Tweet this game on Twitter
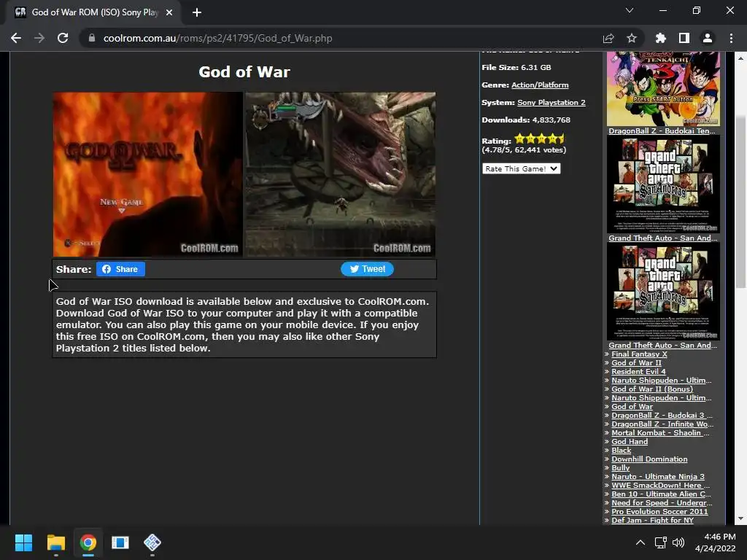Image resolution: width=747 pixels, height=560 pixels. pyautogui.click(x=368, y=269)
